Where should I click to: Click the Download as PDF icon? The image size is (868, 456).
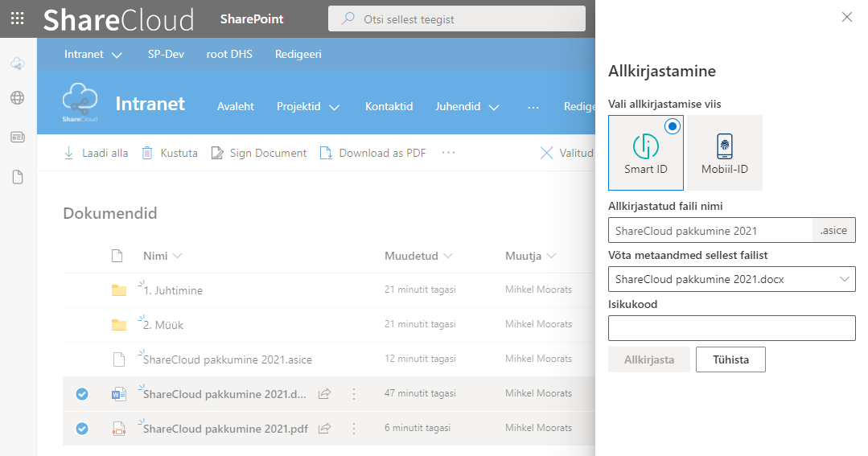326,153
